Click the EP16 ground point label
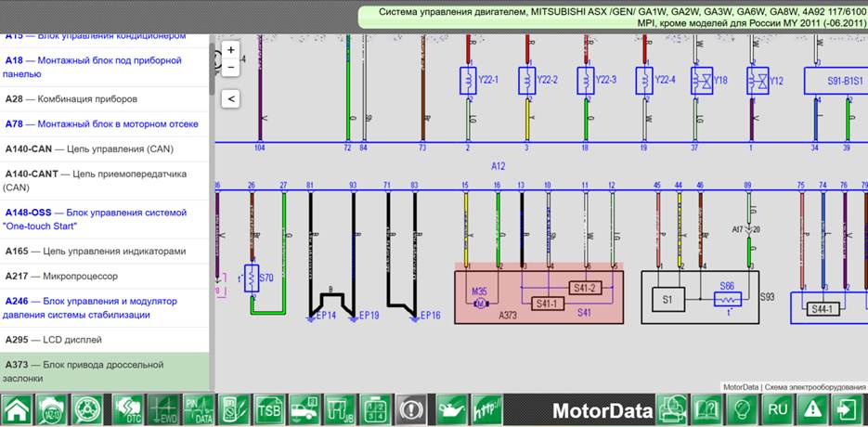 (x=430, y=317)
